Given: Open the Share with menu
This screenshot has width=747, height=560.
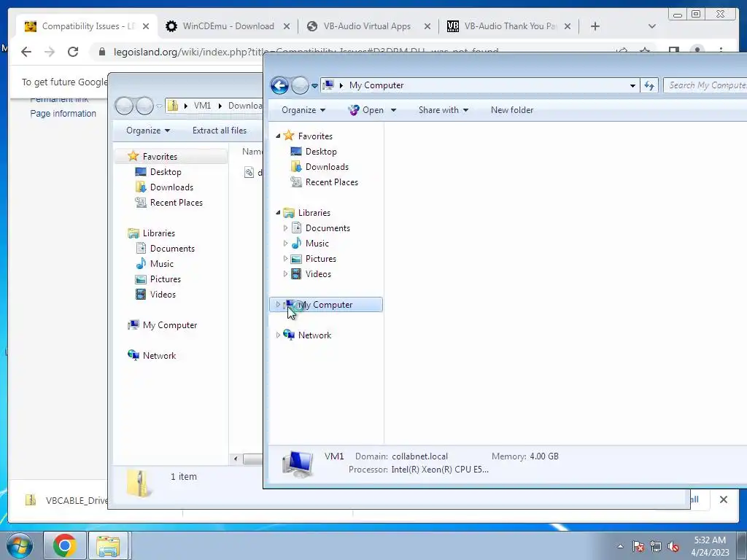Looking at the screenshot, I should point(443,110).
